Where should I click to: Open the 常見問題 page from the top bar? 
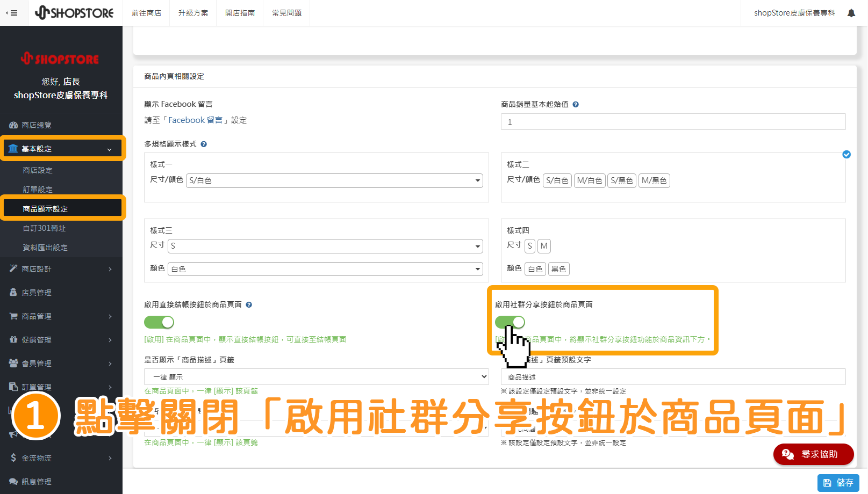pos(286,12)
